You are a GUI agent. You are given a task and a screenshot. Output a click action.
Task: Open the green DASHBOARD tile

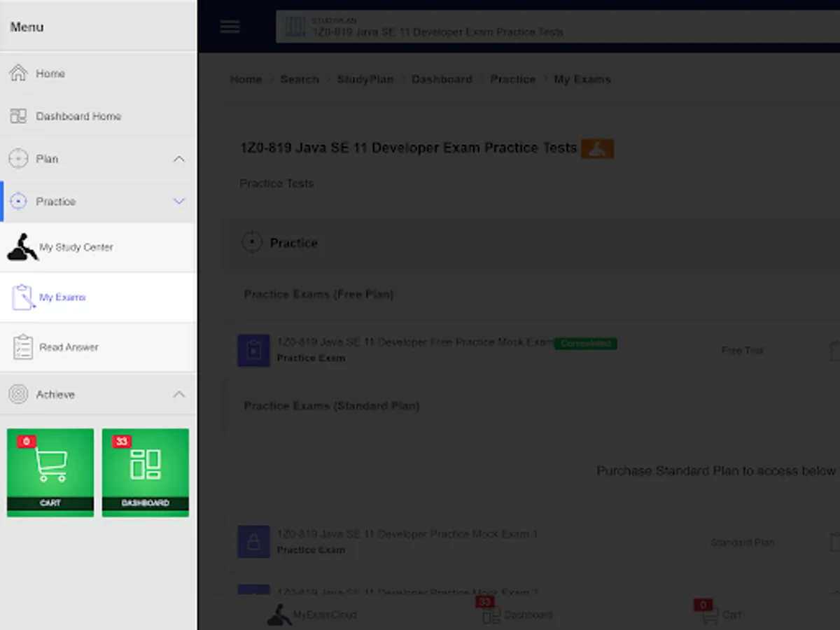[146, 472]
